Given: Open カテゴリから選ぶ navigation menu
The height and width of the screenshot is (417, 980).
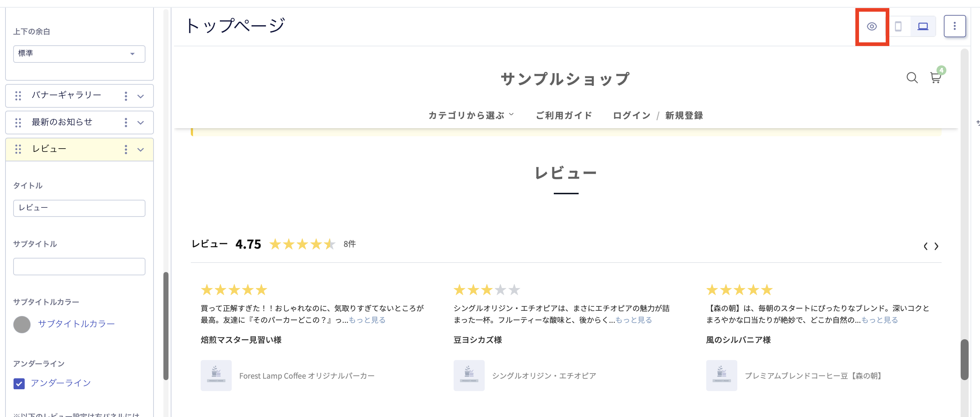Looking at the screenshot, I should [470, 115].
